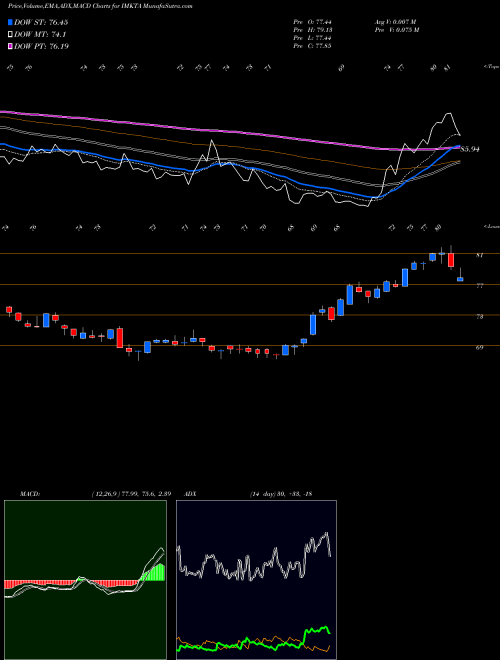Click the 'ADX' panel heading
The height and width of the screenshot is (660, 500).
pyautogui.click(x=190, y=494)
